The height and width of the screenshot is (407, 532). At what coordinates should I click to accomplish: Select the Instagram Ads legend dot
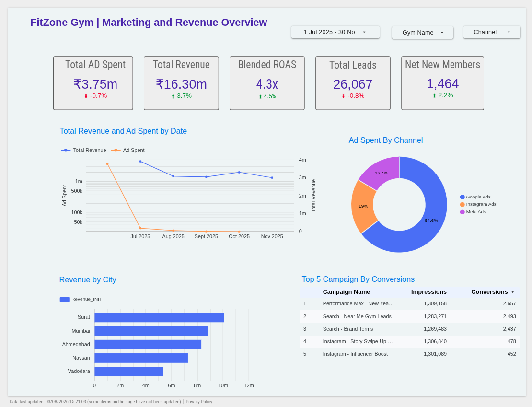coord(462,204)
